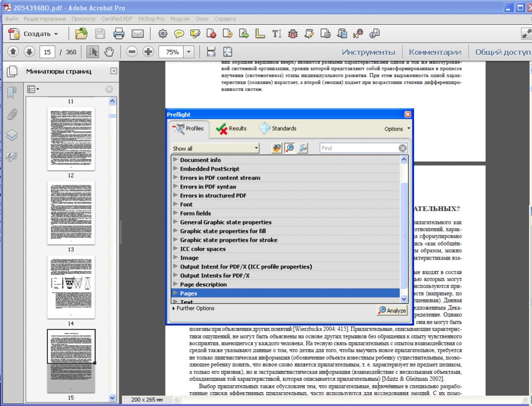Open a file with the folder icon
This screenshot has width=532, height=406.
click(81, 34)
